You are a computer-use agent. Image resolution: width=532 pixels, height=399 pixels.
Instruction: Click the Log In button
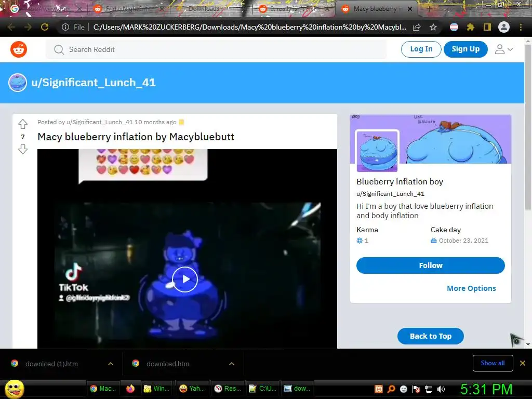(421, 49)
